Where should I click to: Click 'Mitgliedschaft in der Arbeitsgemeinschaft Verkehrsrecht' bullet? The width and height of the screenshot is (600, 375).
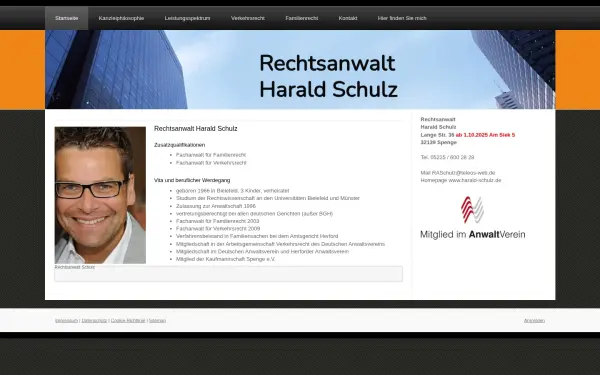(280, 244)
